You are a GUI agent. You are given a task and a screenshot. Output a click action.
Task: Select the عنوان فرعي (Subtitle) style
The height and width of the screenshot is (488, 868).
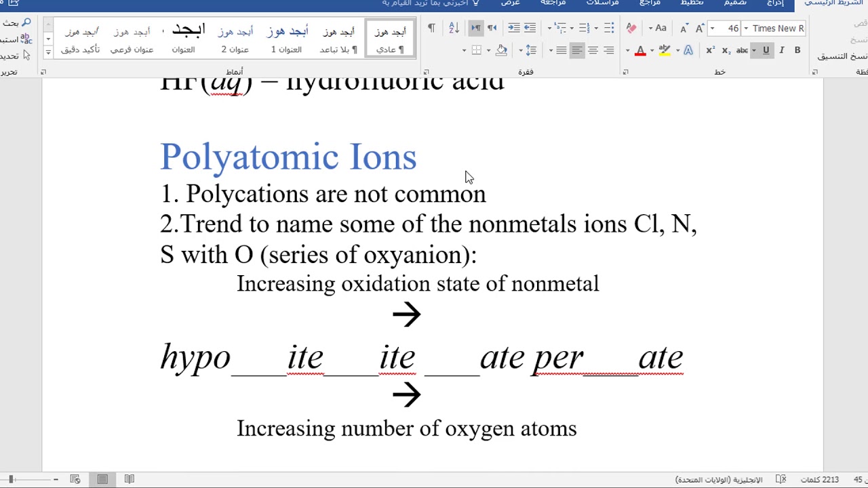point(132,39)
